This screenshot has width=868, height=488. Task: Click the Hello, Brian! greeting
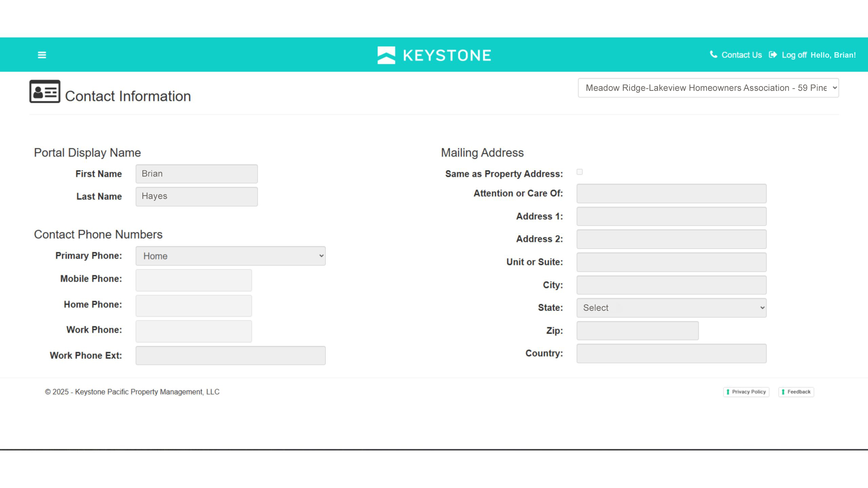(833, 55)
